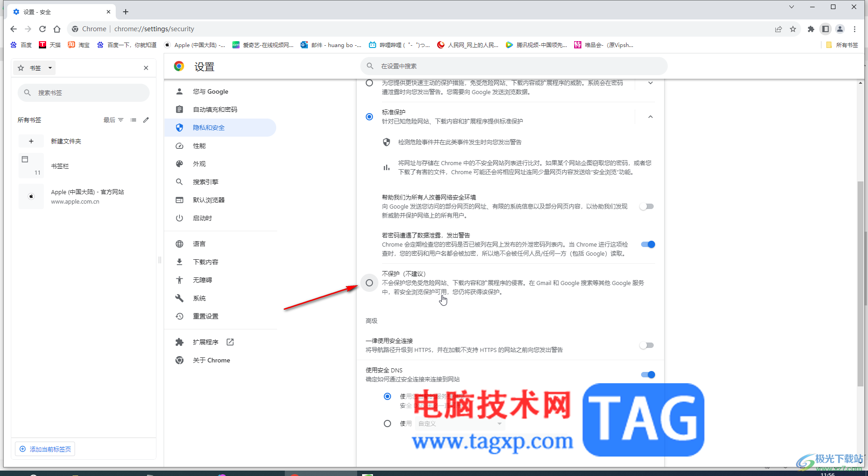The image size is (868, 476).
Task: Open 扩展程序 in a new tab
Action: 221,342
